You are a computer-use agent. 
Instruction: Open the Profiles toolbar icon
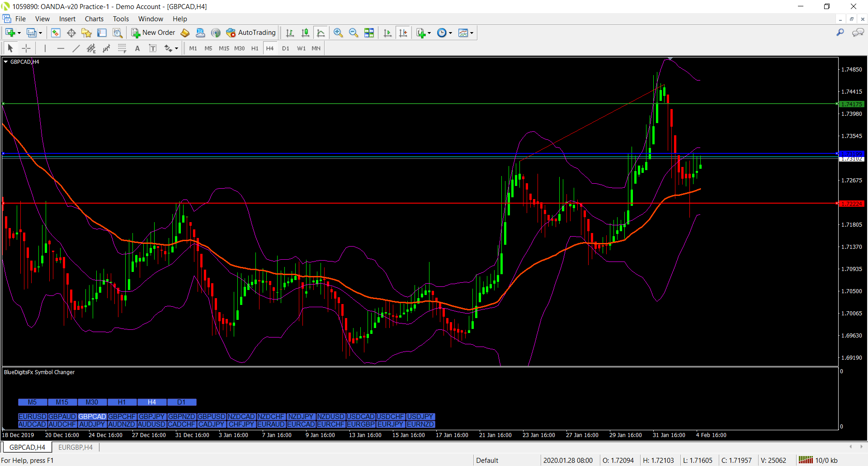point(31,33)
